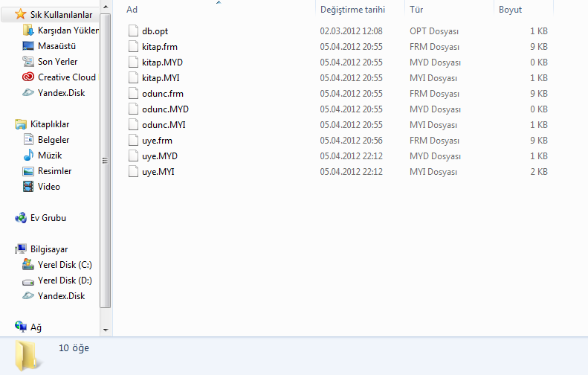Click the Müzik note icon
This screenshot has width=588, height=375.
coord(28,155)
